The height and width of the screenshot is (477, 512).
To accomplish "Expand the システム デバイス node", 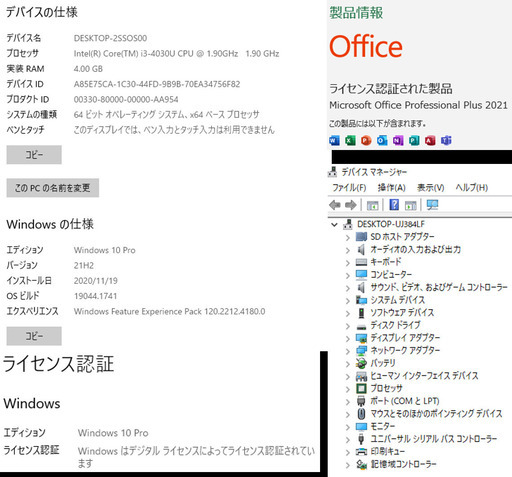I will point(348,301).
